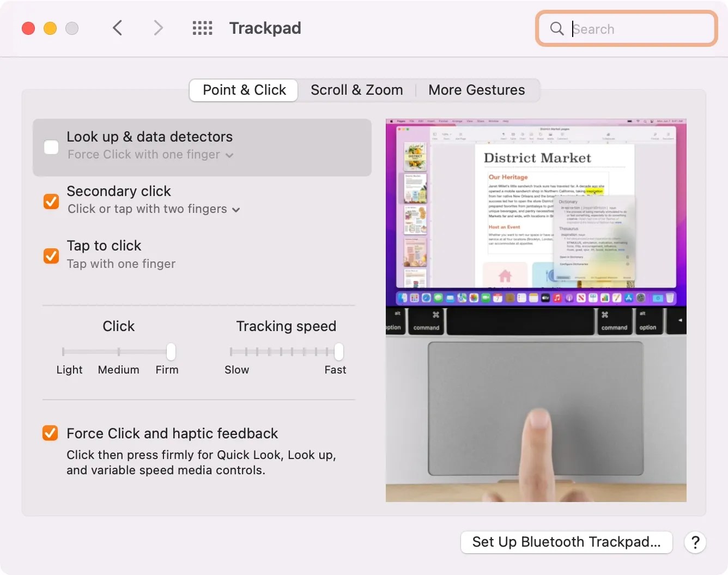This screenshot has height=575, width=728.
Task: Enable Look up & data detectors
Action: tap(51, 146)
